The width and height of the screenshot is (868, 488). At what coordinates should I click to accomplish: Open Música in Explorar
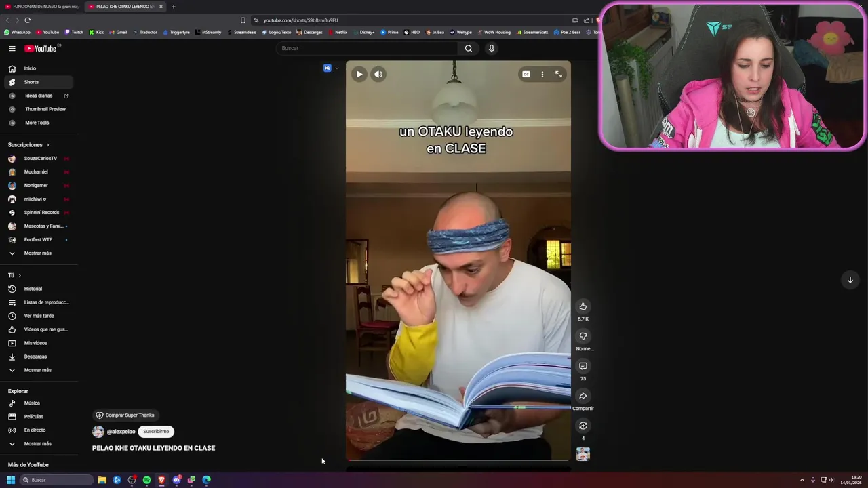pyautogui.click(x=38, y=403)
